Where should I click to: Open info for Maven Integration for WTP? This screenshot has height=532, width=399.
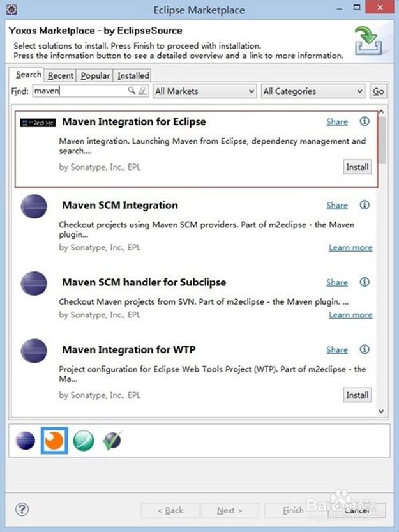(x=365, y=349)
